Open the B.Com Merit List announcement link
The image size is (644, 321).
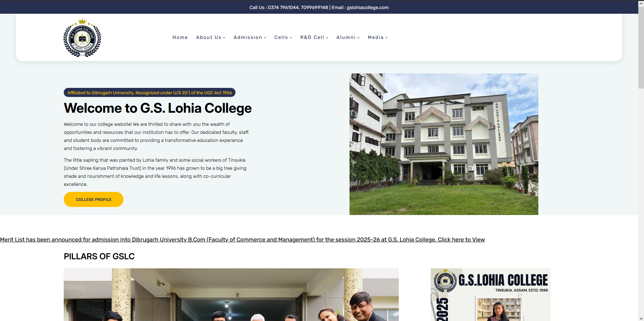243,239
